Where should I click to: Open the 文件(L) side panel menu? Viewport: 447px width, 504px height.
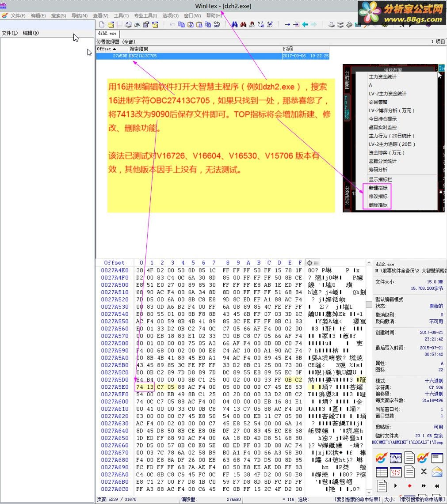tap(10, 33)
